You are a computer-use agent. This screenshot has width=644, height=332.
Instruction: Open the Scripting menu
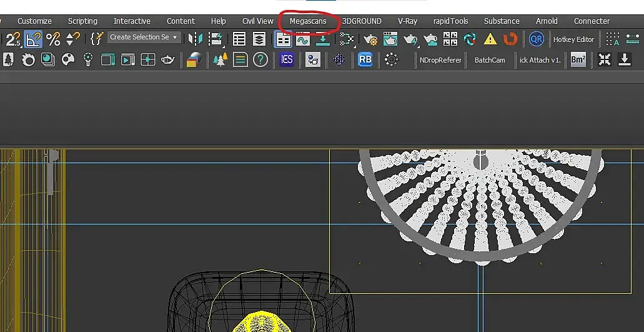[x=82, y=21]
